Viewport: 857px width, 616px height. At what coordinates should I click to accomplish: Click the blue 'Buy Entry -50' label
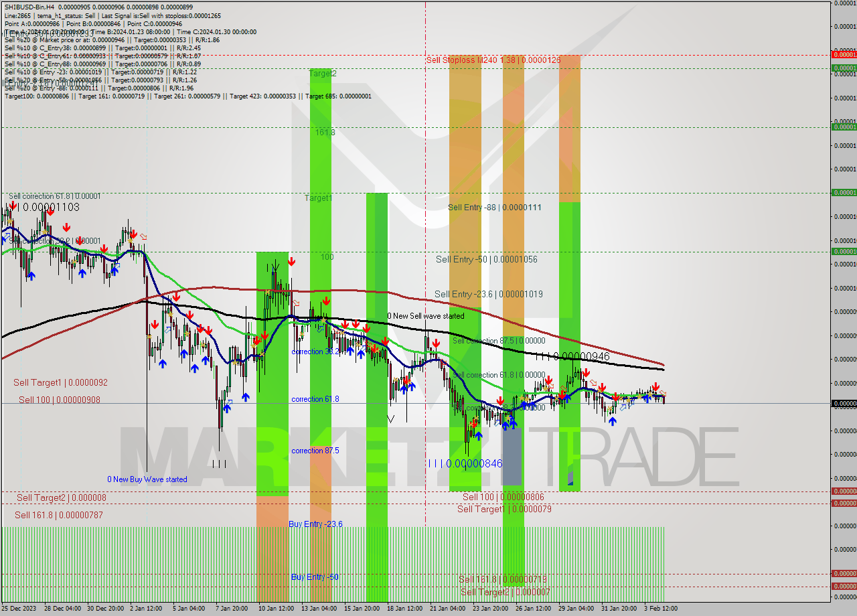[315, 577]
